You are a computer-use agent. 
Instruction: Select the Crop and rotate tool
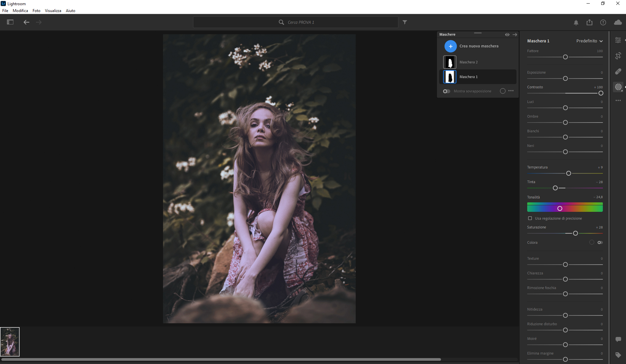point(618,56)
